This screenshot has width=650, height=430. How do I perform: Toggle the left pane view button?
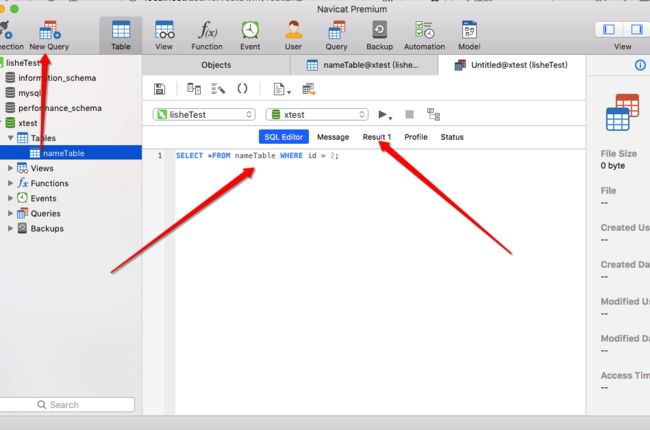(x=609, y=29)
